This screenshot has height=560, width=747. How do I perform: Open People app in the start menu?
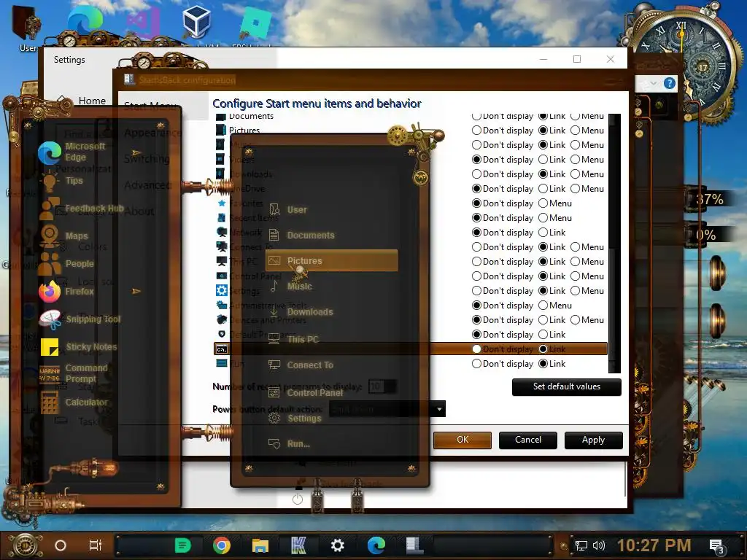(66, 264)
